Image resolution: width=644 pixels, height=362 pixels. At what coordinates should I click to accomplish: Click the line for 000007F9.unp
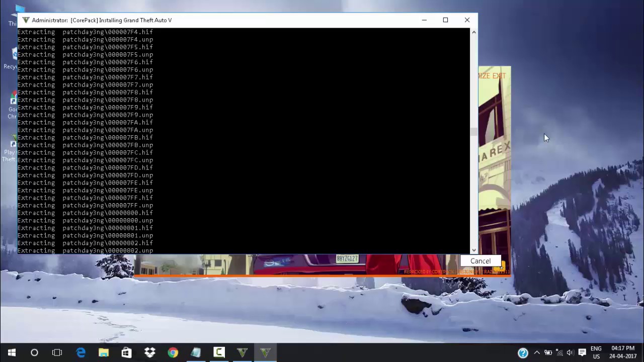pyautogui.click(x=86, y=115)
